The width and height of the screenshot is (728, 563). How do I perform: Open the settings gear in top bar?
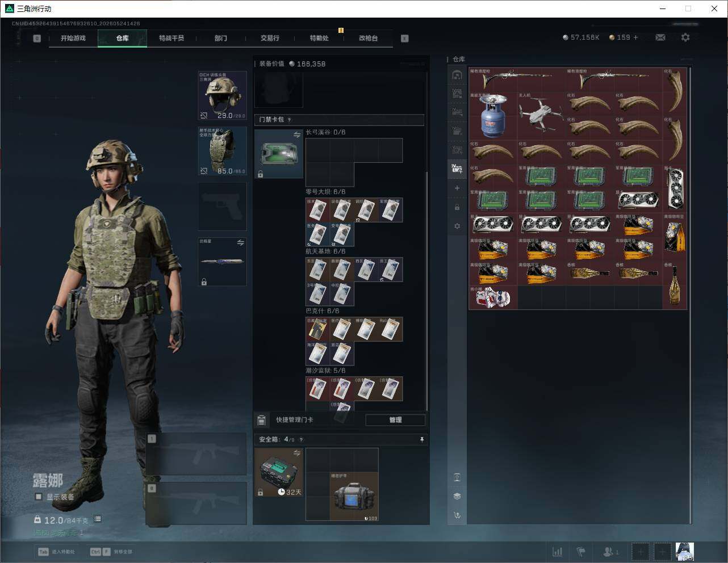coord(685,37)
